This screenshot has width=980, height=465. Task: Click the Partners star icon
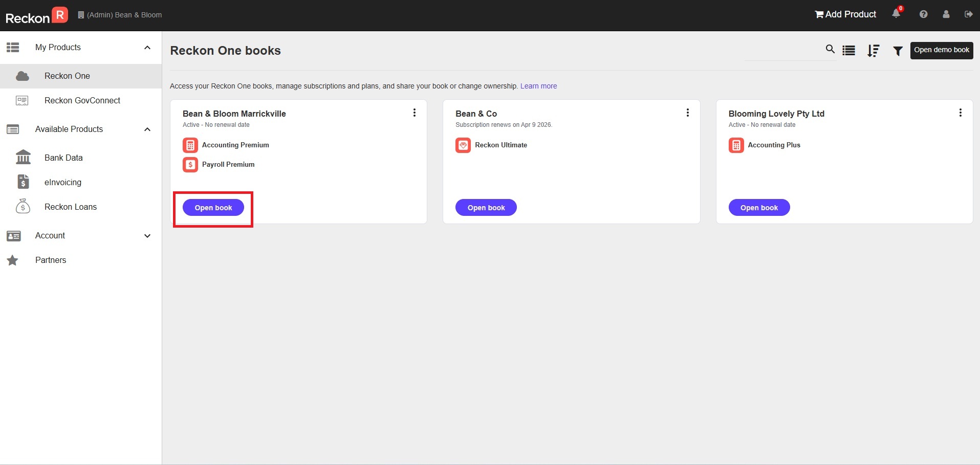pos(13,260)
